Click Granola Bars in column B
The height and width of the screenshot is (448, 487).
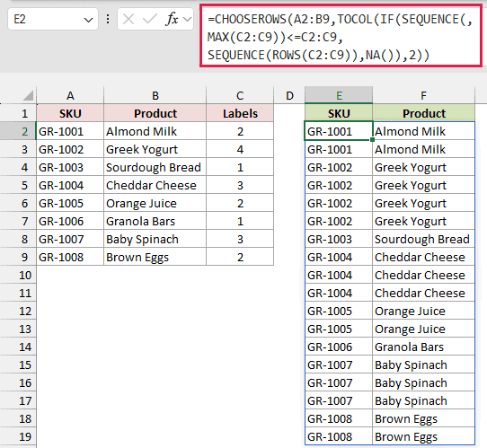pyautogui.click(x=155, y=221)
